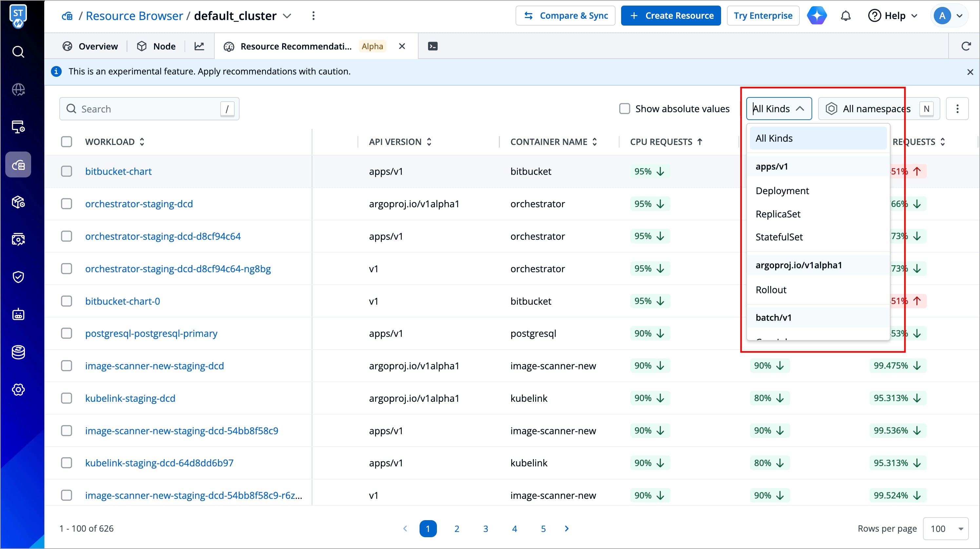Tick the select-all checkbox in the header
This screenshot has height=549, width=980.
click(x=67, y=142)
